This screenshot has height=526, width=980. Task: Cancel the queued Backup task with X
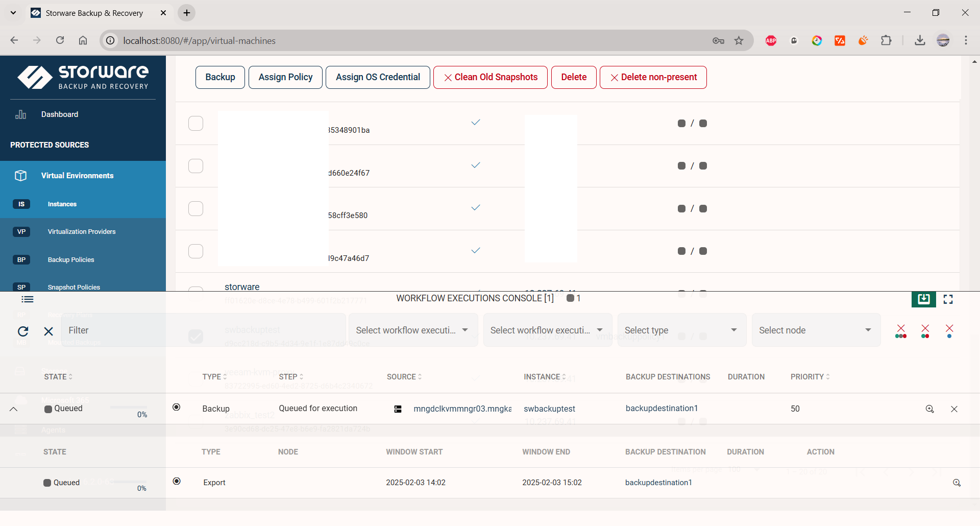[x=954, y=409]
